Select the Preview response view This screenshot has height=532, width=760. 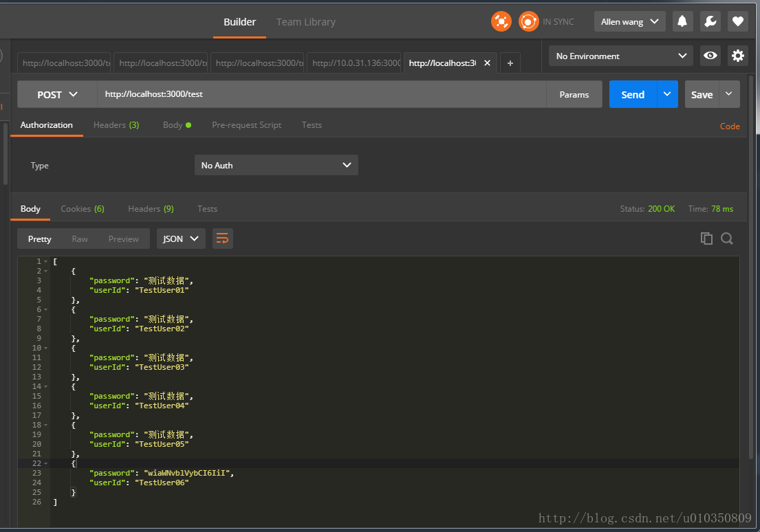point(123,239)
